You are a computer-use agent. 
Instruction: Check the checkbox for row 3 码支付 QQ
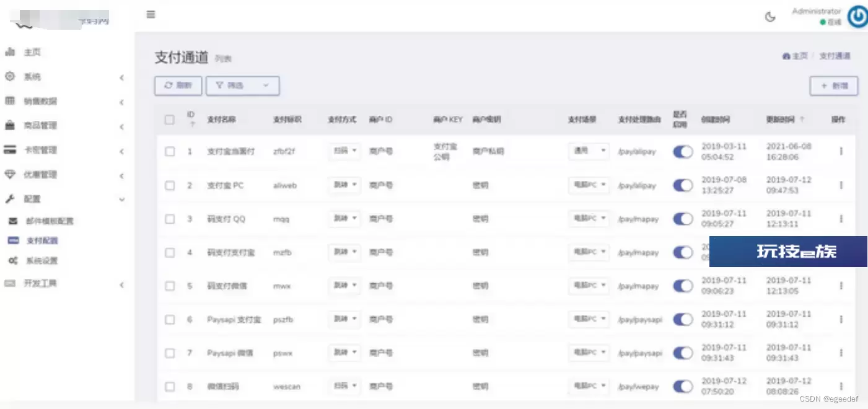(170, 219)
